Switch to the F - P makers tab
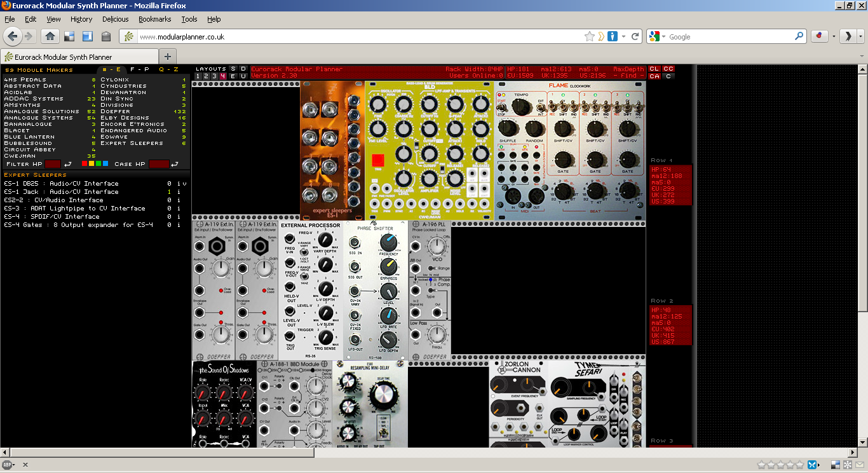Screen dimensions: 868x473 (x=139, y=69)
